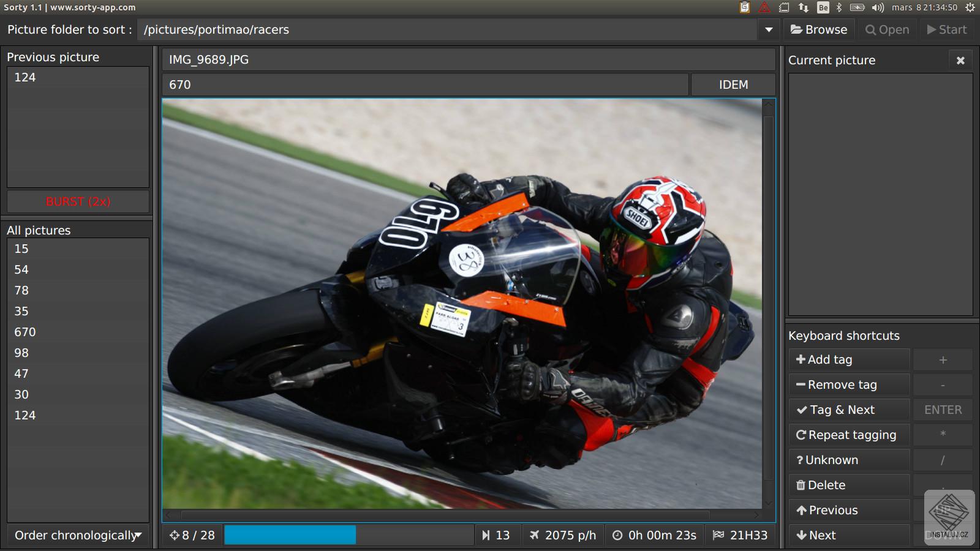Click the plus key shortcut box
Image resolution: width=980 pixels, height=551 pixels.
click(943, 359)
